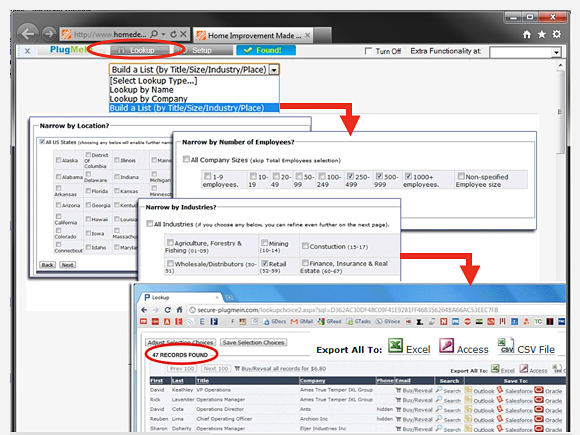Click the IE address bar search magnifier
Image resolution: width=580 pixels, height=435 pixels.
[154, 34]
